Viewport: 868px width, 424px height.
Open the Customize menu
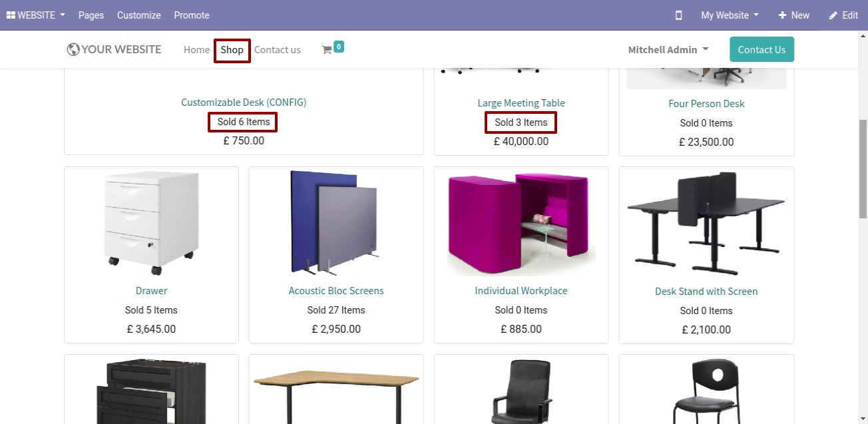pyautogui.click(x=139, y=15)
